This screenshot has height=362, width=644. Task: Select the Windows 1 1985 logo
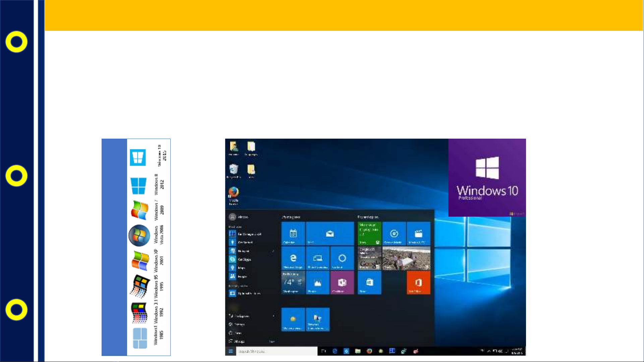point(140,338)
